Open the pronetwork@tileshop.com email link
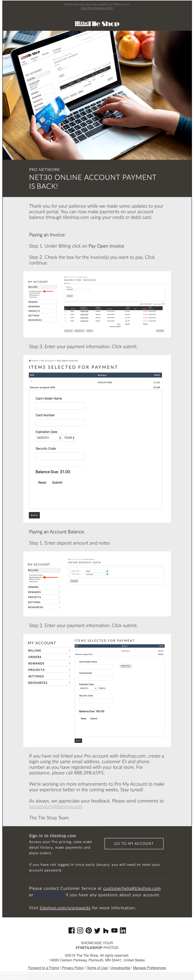The height and width of the screenshot is (980, 194). coord(56,807)
